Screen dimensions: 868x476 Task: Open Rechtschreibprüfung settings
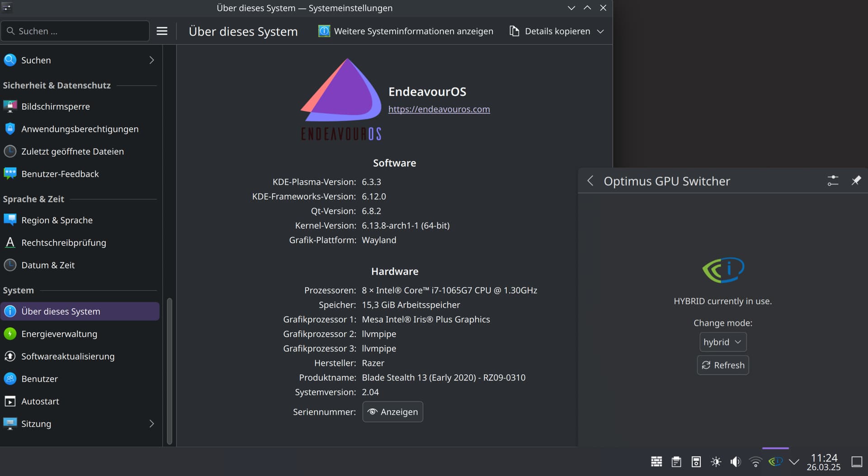pos(80,243)
